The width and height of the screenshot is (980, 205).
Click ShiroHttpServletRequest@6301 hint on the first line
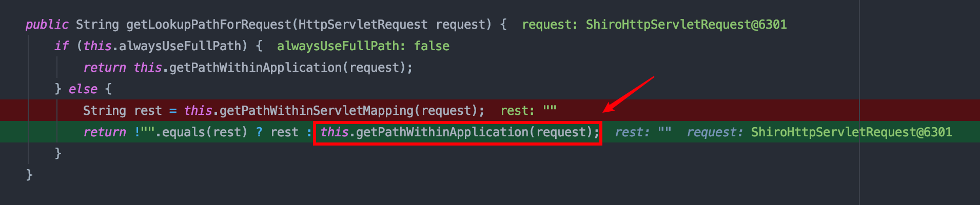pyautogui.click(x=686, y=25)
